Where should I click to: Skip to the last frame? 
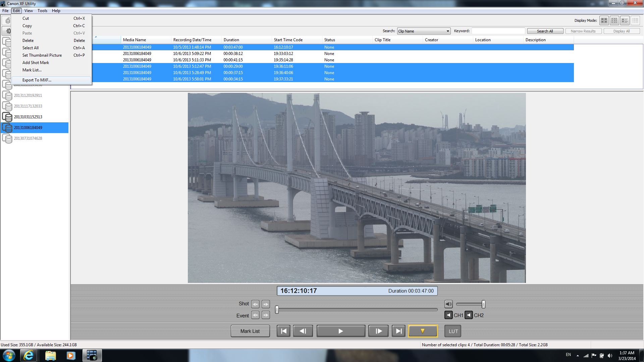tap(398, 331)
